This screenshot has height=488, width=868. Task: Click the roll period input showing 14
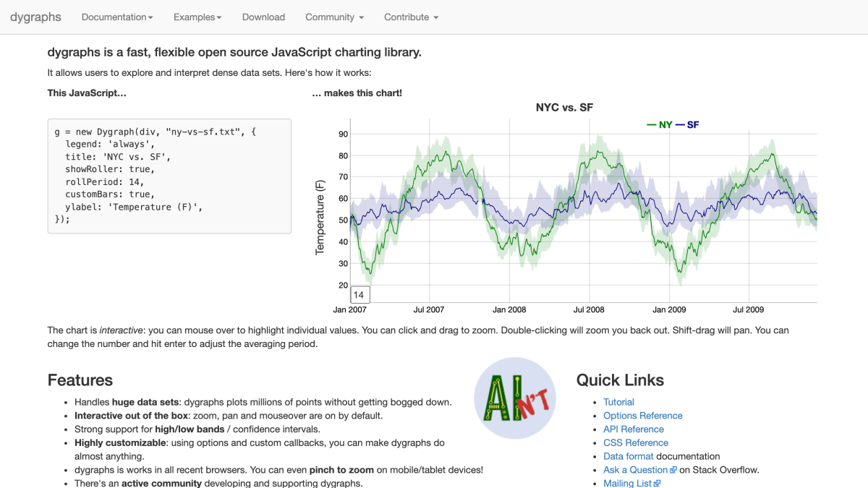click(360, 295)
